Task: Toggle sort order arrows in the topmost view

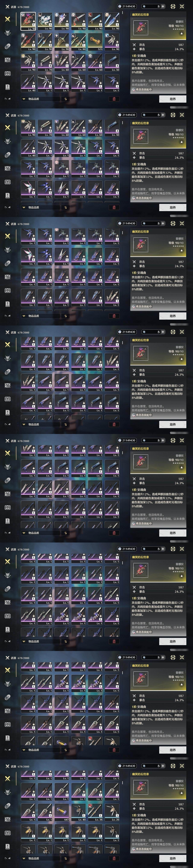Action: 65,99
